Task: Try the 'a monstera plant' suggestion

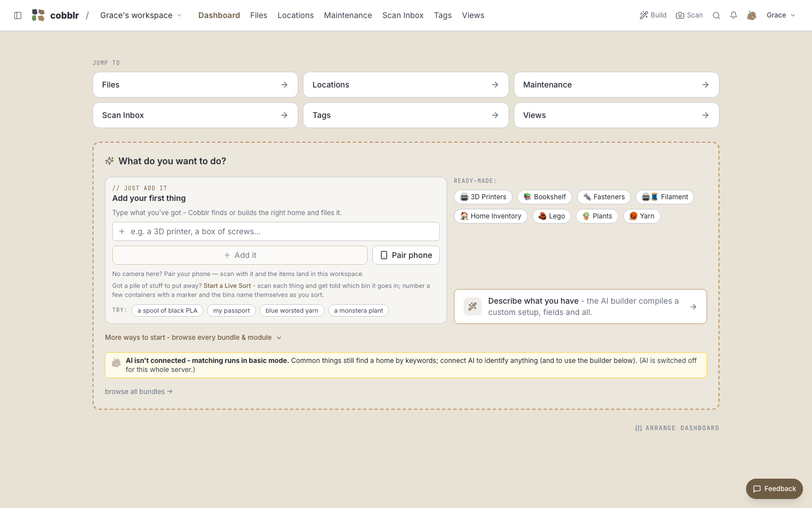Action: 359,310
